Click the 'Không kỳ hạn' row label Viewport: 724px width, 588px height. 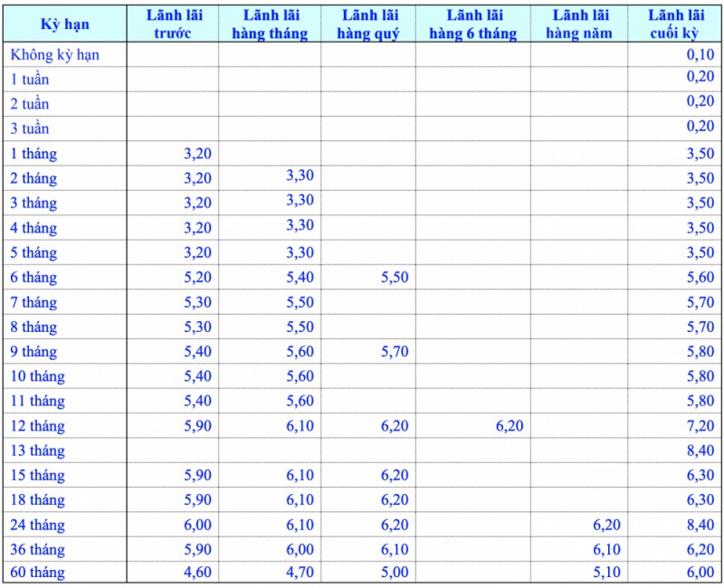(x=55, y=55)
